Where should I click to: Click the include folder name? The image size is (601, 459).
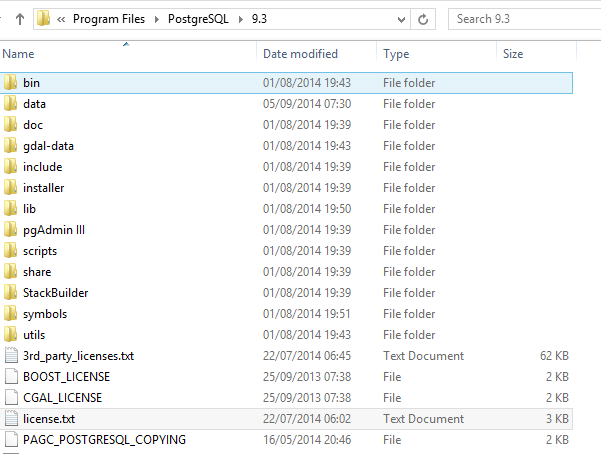(x=43, y=167)
